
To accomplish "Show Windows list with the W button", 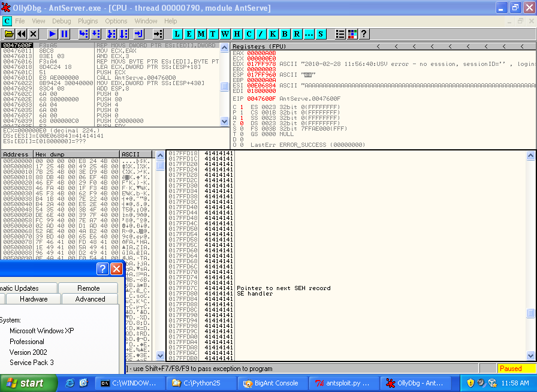I will coord(225,34).
